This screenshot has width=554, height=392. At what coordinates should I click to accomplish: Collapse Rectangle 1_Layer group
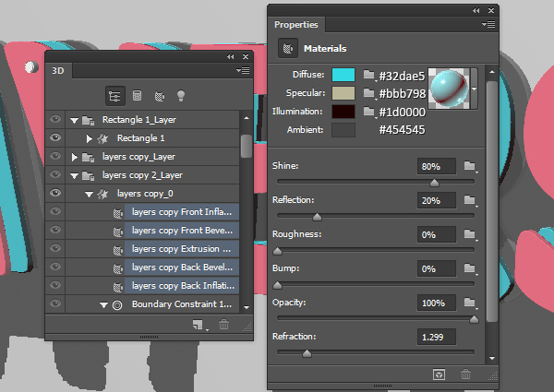coord(74,121)
